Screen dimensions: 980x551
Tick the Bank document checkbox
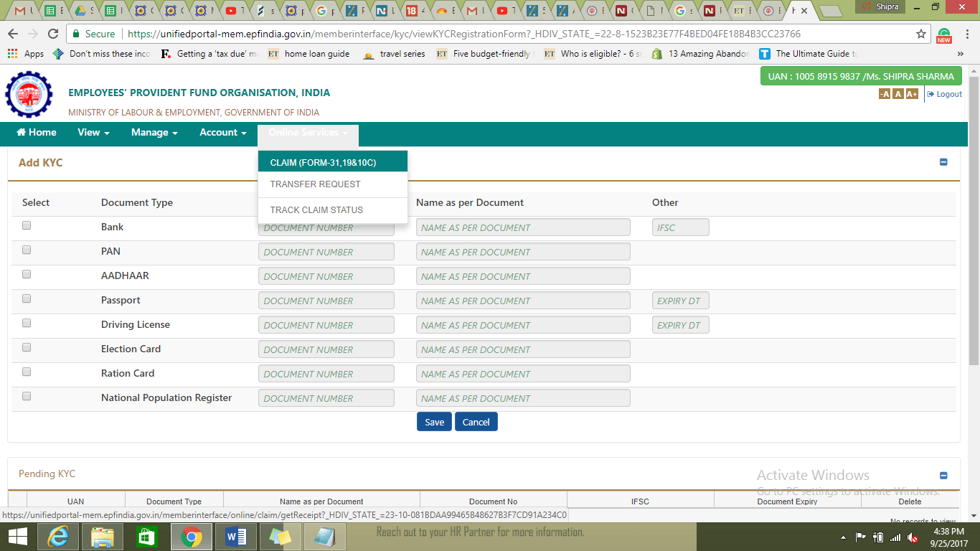click(x=27, y=225)
